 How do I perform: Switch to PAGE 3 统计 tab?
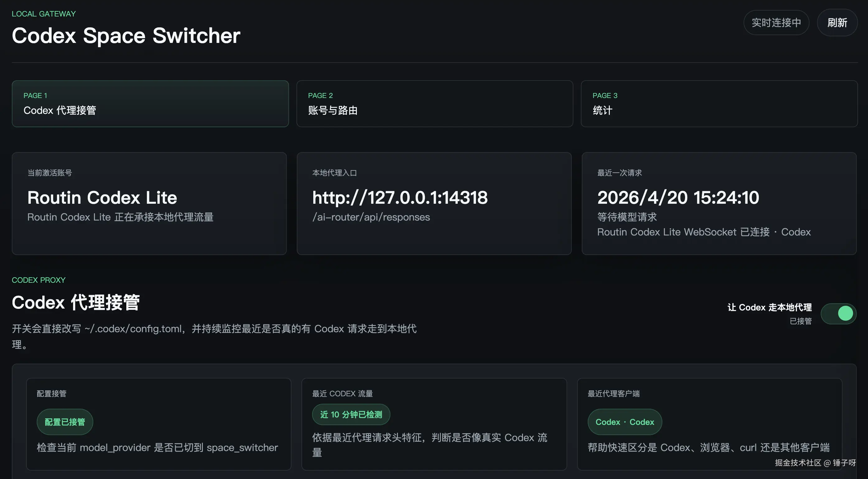(719, 103)
